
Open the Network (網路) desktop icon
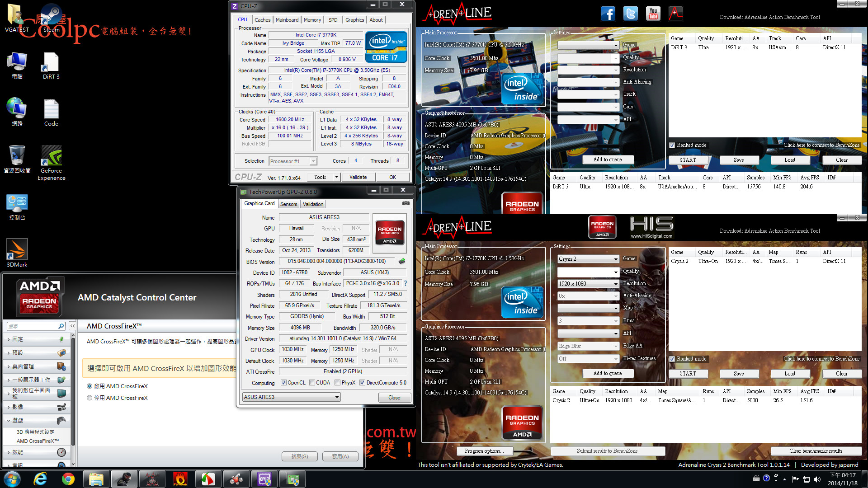(17, 112)
